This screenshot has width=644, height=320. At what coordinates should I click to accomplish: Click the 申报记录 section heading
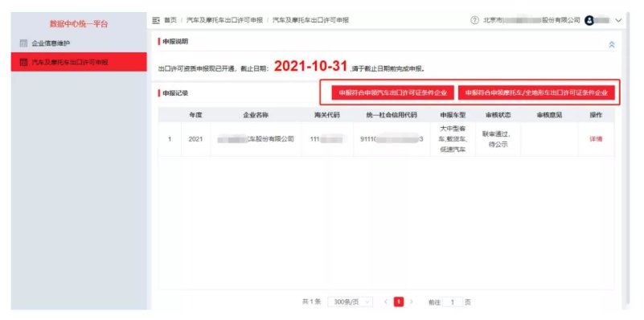175,93
